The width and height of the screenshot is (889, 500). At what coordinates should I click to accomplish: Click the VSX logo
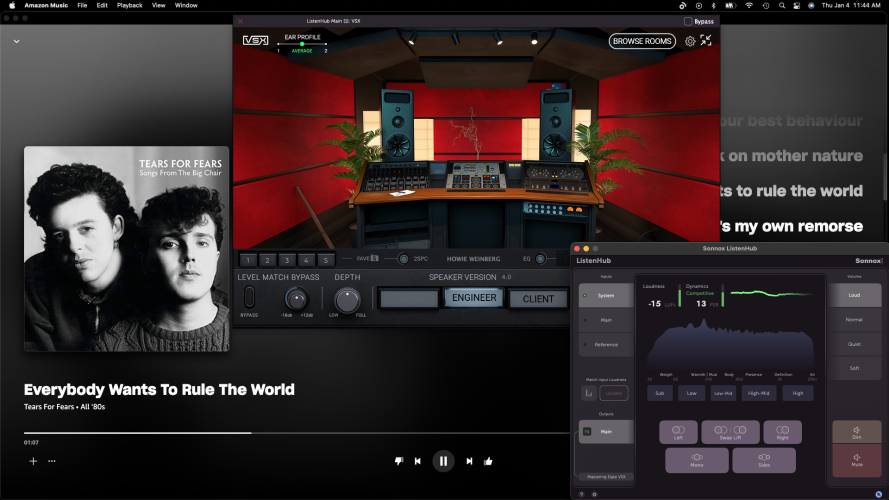pyautogui.click(x=255, y=40)
